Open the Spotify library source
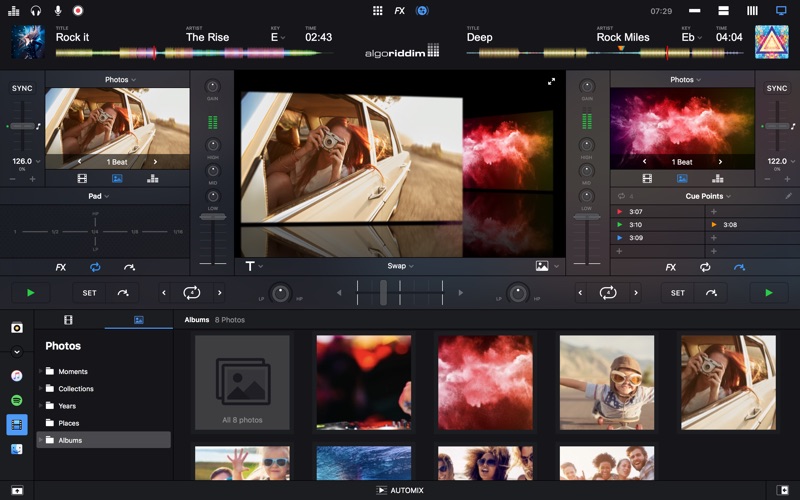This screenshot has width=800, height=500. [17, 400]
